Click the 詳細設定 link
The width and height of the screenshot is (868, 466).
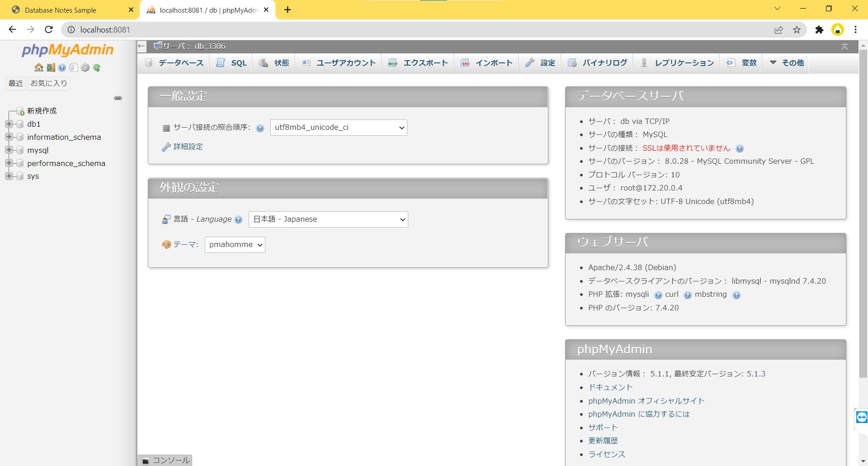point(188,147)
